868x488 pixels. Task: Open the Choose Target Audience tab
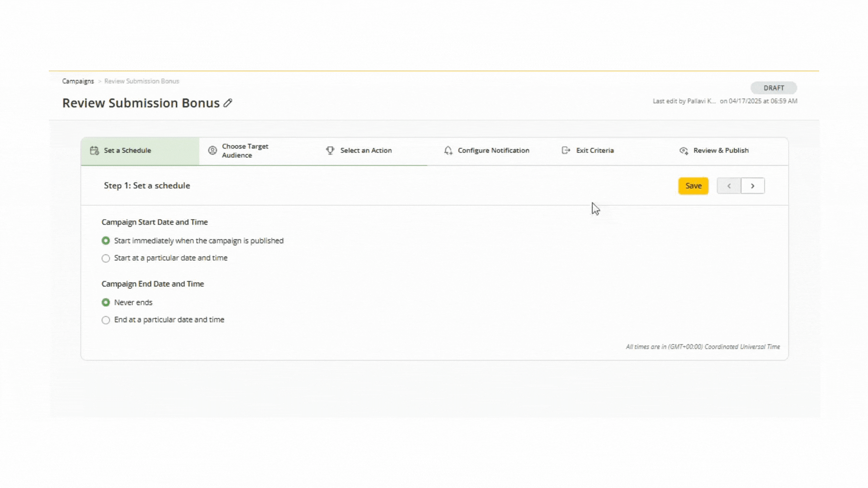tap(245, 150)
